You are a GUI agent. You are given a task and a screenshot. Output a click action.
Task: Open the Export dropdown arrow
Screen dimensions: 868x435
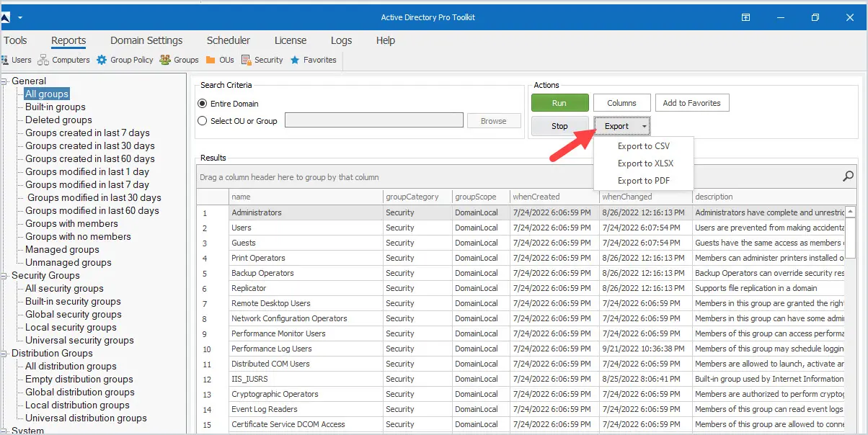[644, 126]
